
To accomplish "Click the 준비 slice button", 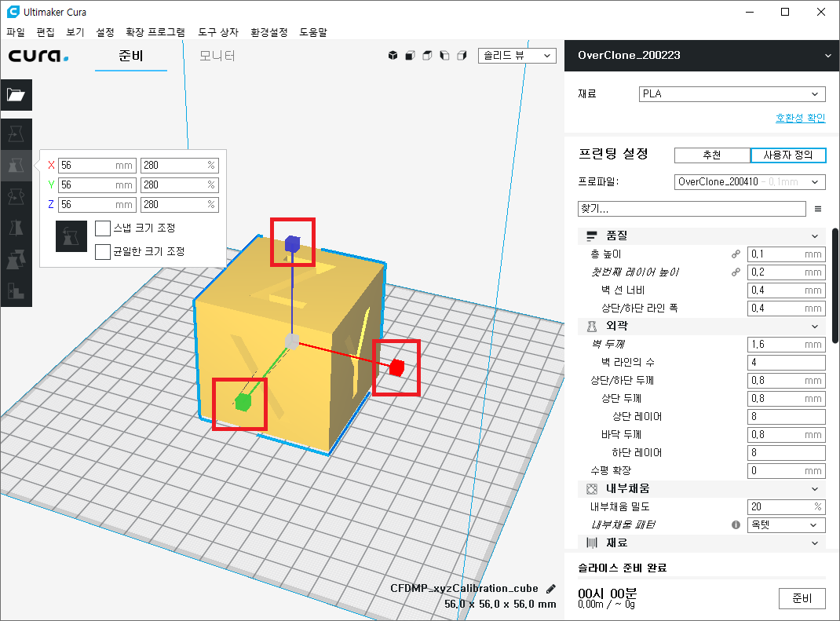I will pyautogui.click(x=802, y=598).
